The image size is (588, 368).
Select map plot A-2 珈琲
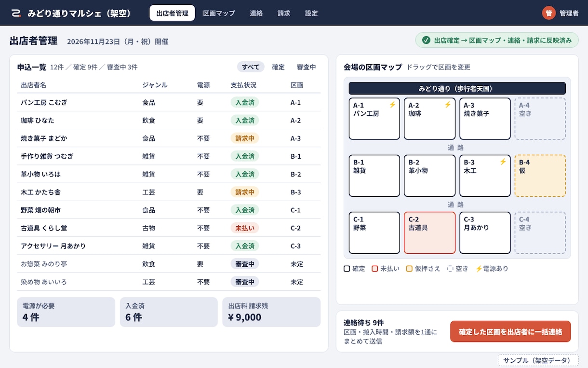point(429,119)
